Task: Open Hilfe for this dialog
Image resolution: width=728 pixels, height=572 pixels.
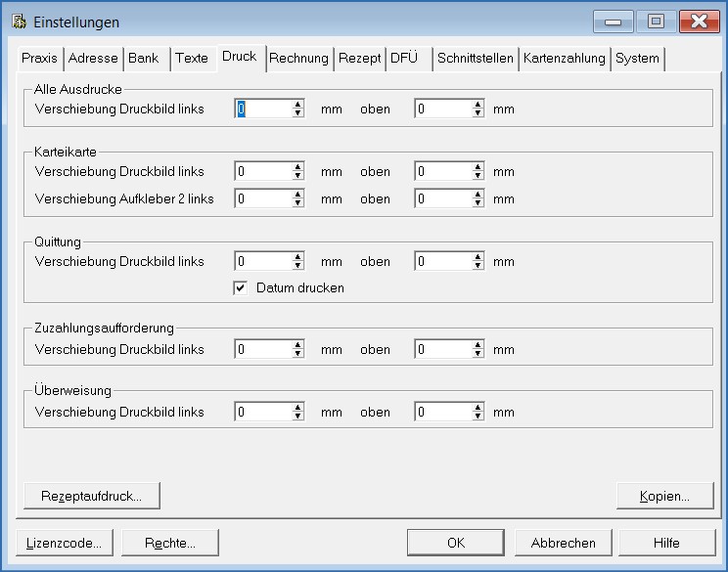Action: [664, 543]
